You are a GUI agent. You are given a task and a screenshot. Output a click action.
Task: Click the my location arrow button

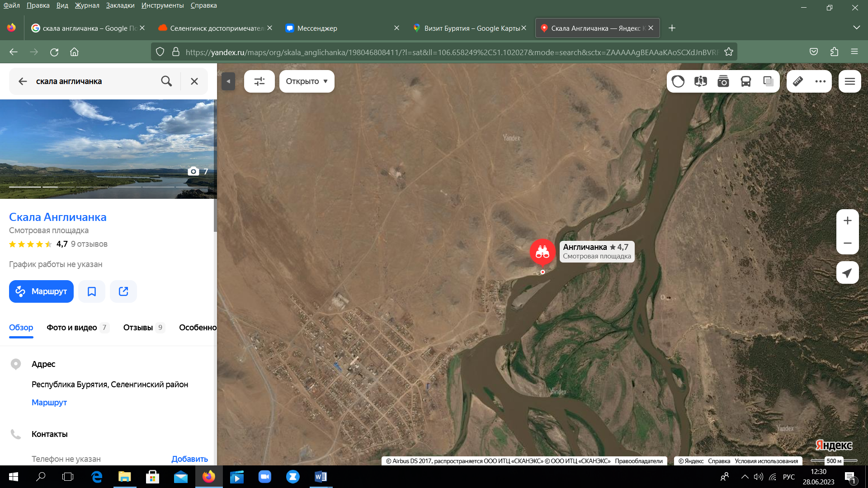[848, 272]
